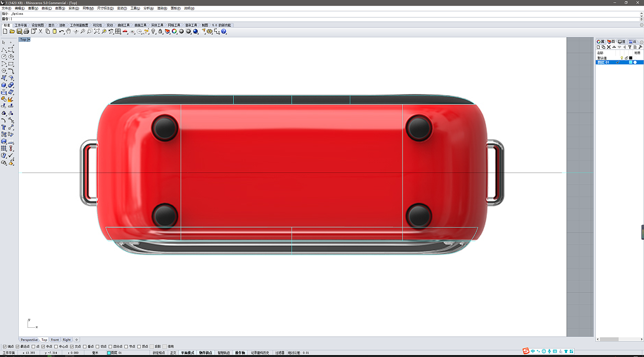Open the 曲线 Curve menu

[46, 9]
